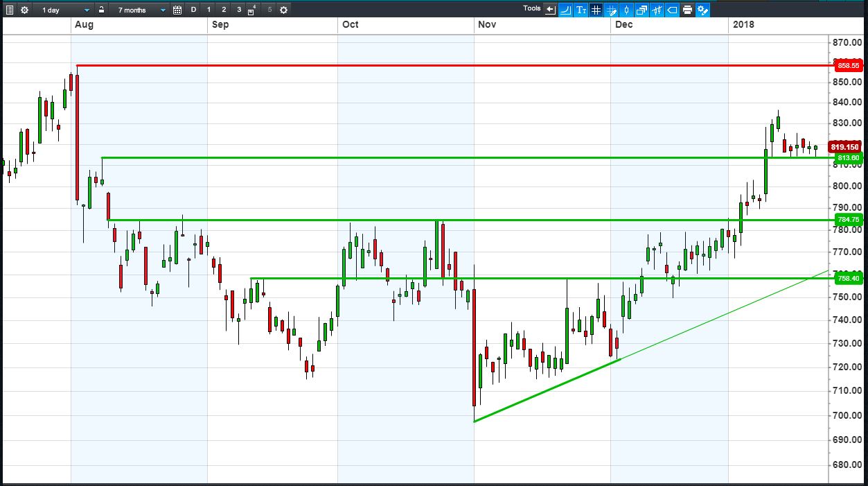Select the text annotation tool
Viewport: 868px width, 486px height.
tap(581, 10)
